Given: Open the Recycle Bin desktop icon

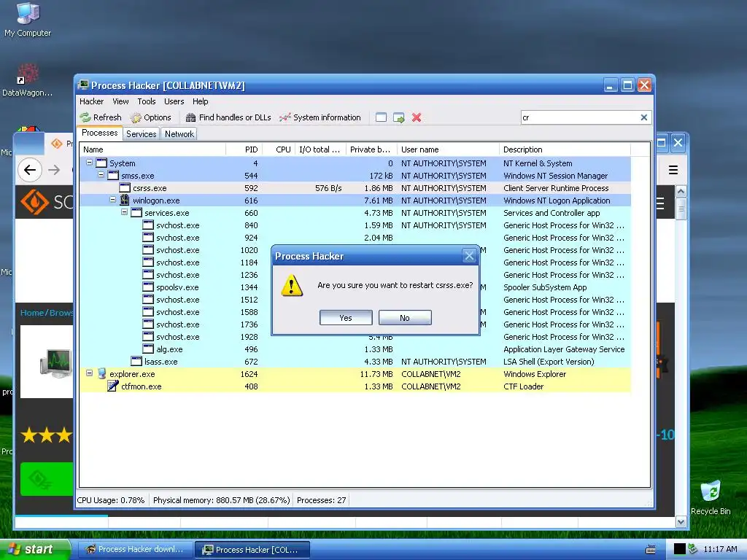Looking at the screenshot, I should [711, 497].
